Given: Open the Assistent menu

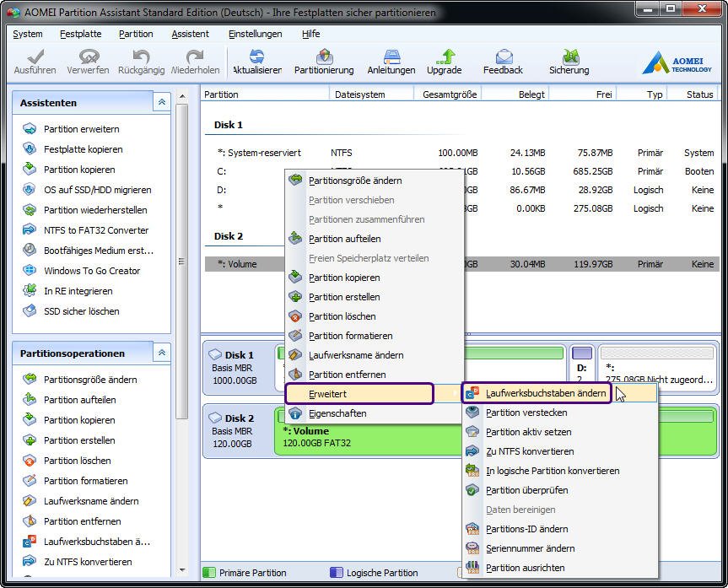Looking at the screenshot, I should [191, 34].
